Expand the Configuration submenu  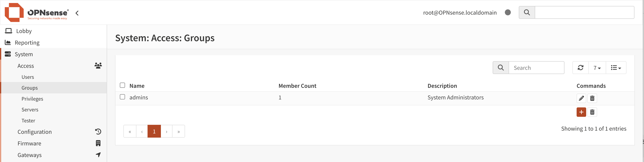[34, 132]
